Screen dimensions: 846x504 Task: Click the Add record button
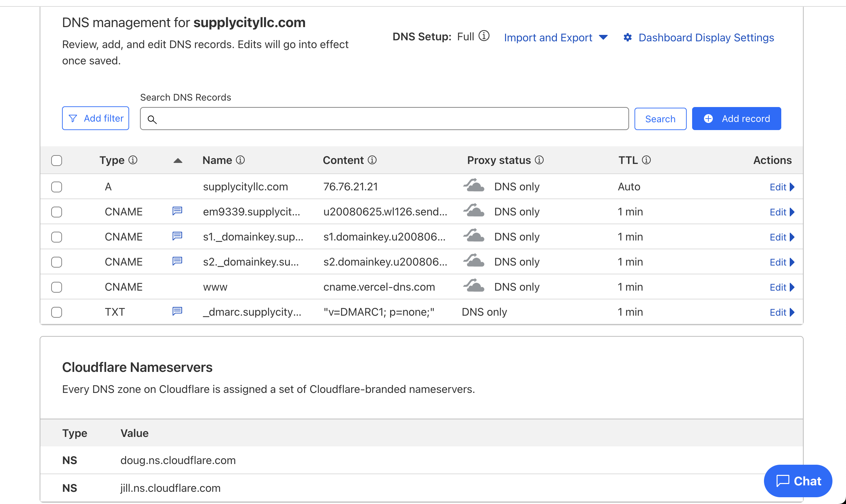click(736, 119)
